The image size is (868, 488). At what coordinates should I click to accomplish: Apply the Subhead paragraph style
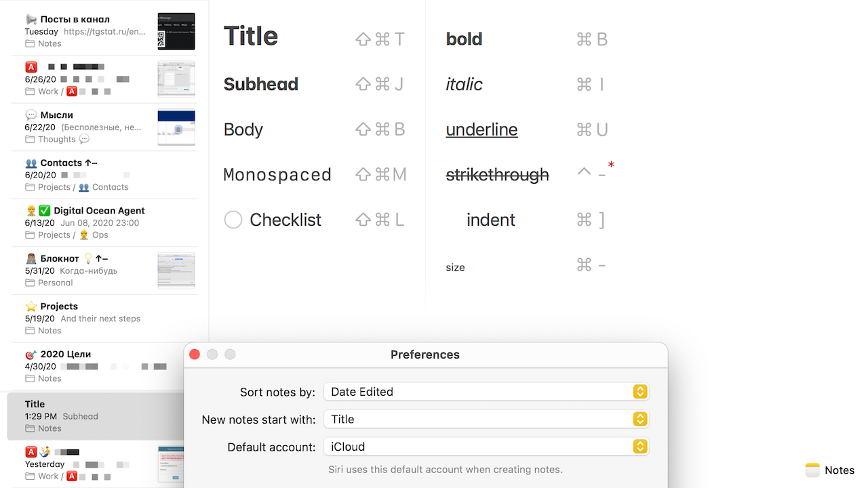click(261, 83)
